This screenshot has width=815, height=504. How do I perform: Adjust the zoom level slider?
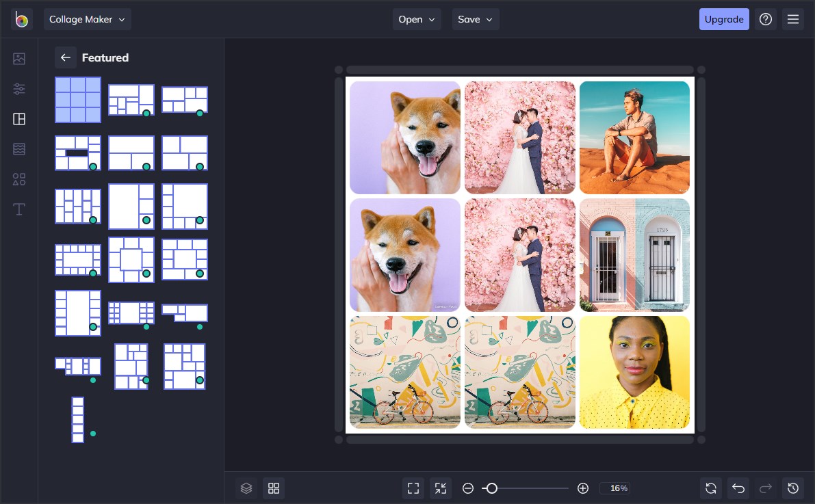(x=491, y=488)
